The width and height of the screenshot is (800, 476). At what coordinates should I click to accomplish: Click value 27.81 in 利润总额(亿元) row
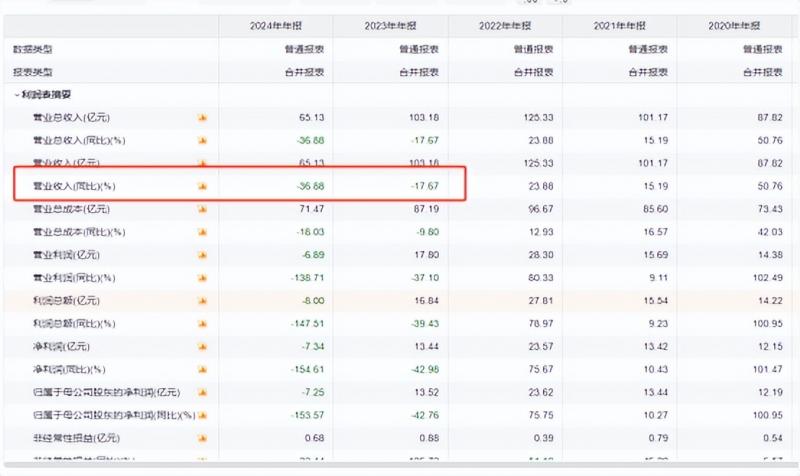click(x=541, y=301)
